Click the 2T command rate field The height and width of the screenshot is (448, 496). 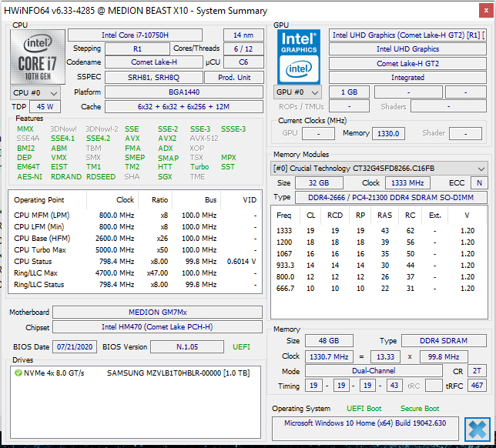click(477, 370)
